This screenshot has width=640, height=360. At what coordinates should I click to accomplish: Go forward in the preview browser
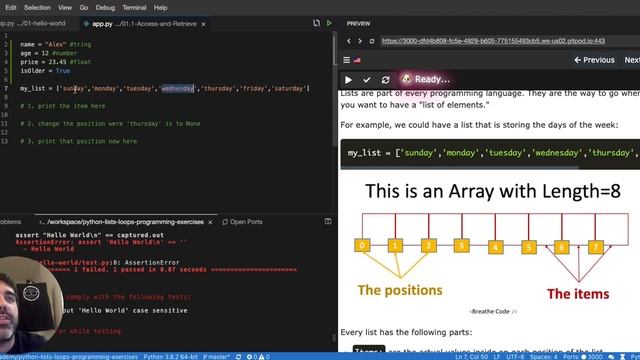coord(360,41)
